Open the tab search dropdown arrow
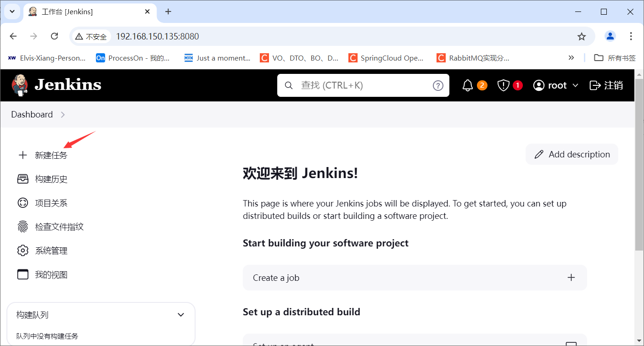This screenshot has width=644, height=346. (12, 12)
